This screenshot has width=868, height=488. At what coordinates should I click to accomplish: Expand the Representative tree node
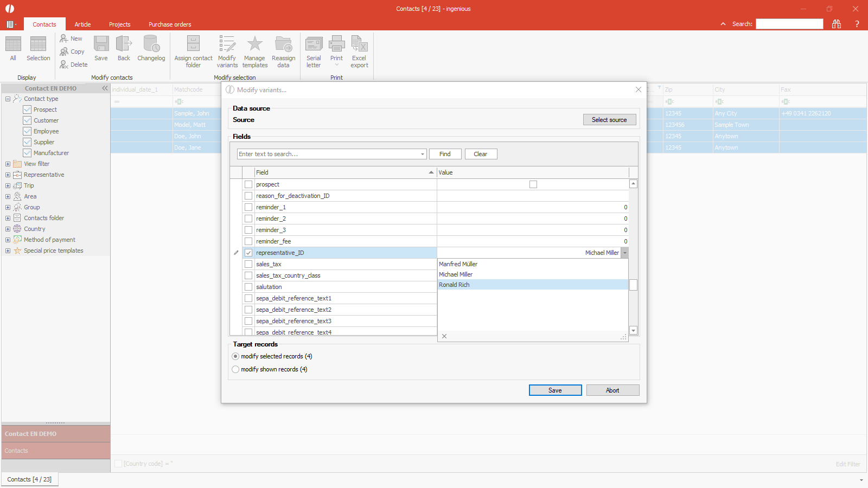click(x=8, y=175)
